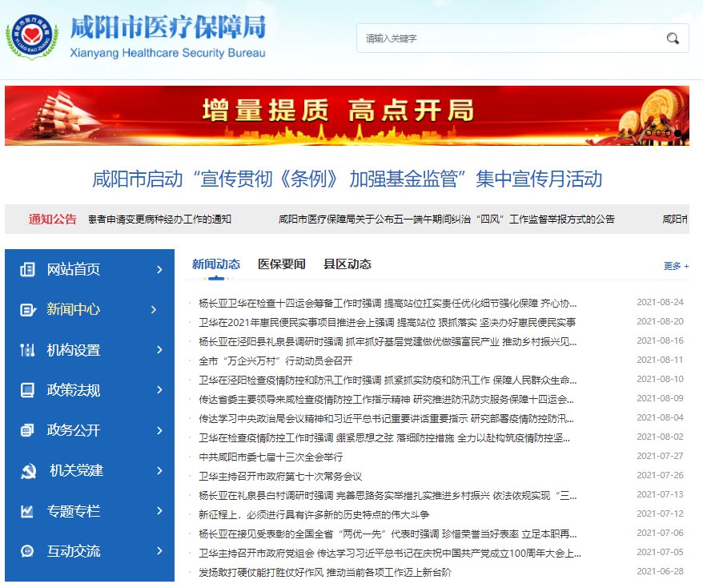This screenshot has width=703, height=588.
Task: Click the 政策法规 book icon
Action: (27, 390)
